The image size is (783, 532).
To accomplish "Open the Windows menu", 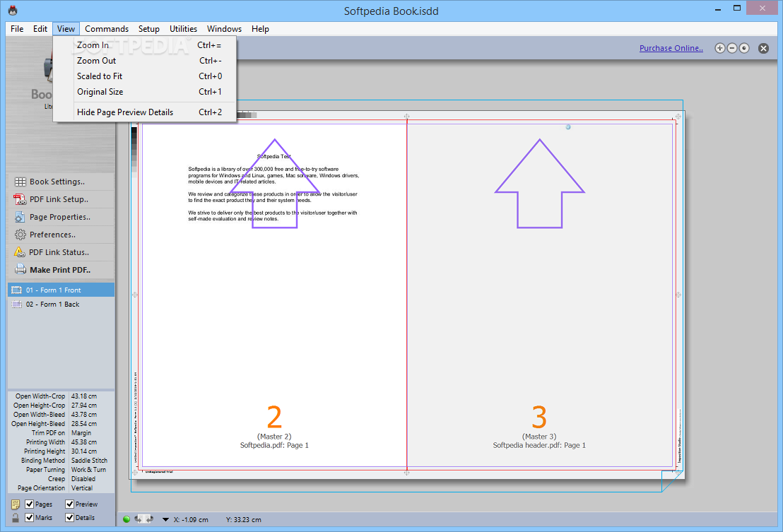I will click(224, 29).
